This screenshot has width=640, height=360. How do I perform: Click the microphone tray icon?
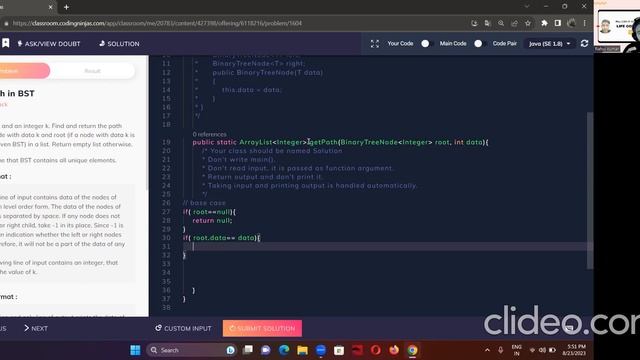[500, 350]
